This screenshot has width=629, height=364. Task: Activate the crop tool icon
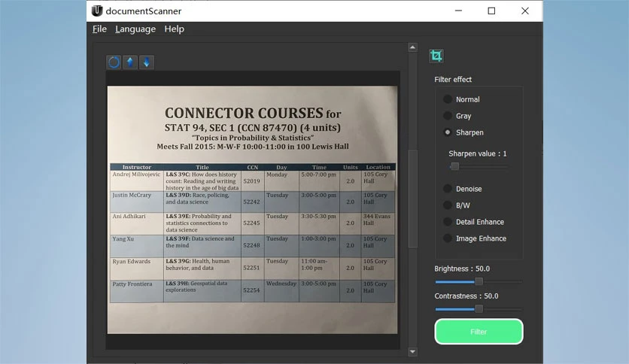click(436, 56)
